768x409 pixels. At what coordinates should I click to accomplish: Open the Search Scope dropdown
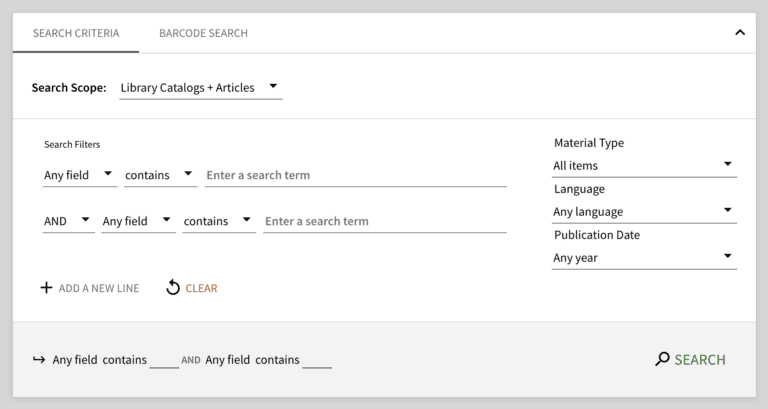(x=200, y=88)
